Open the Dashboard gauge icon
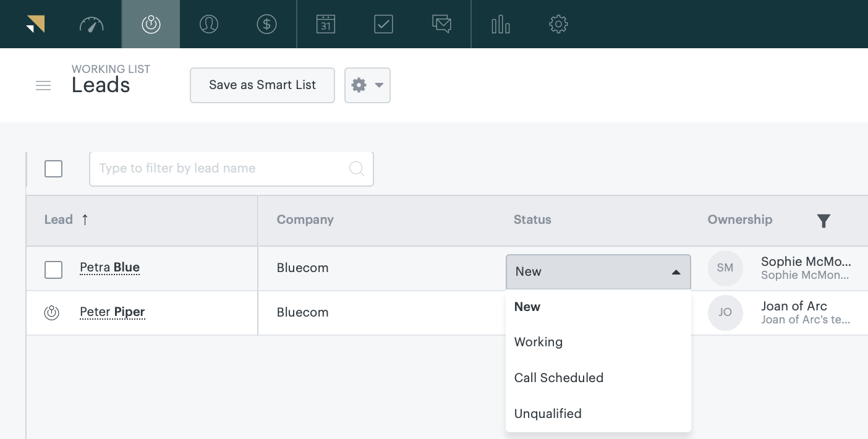The image size is (868, 439). click(x=91, y=24)
